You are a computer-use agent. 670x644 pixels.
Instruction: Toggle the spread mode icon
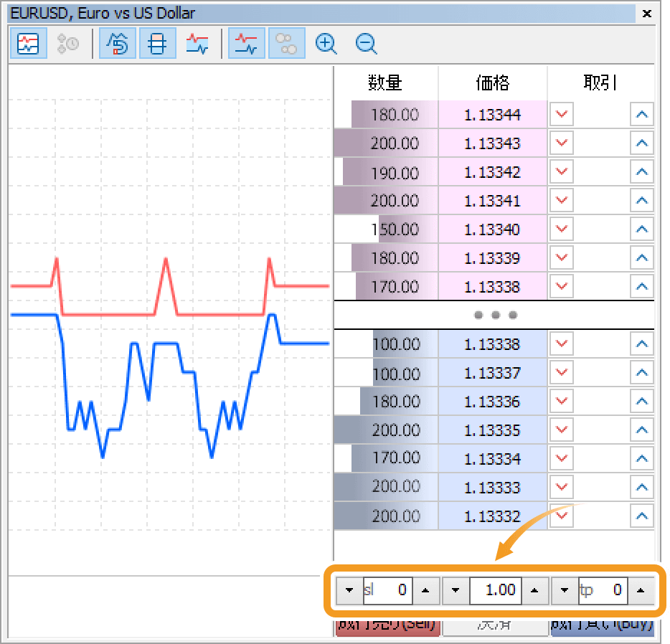pyautogui.click(x=157, y=43)
